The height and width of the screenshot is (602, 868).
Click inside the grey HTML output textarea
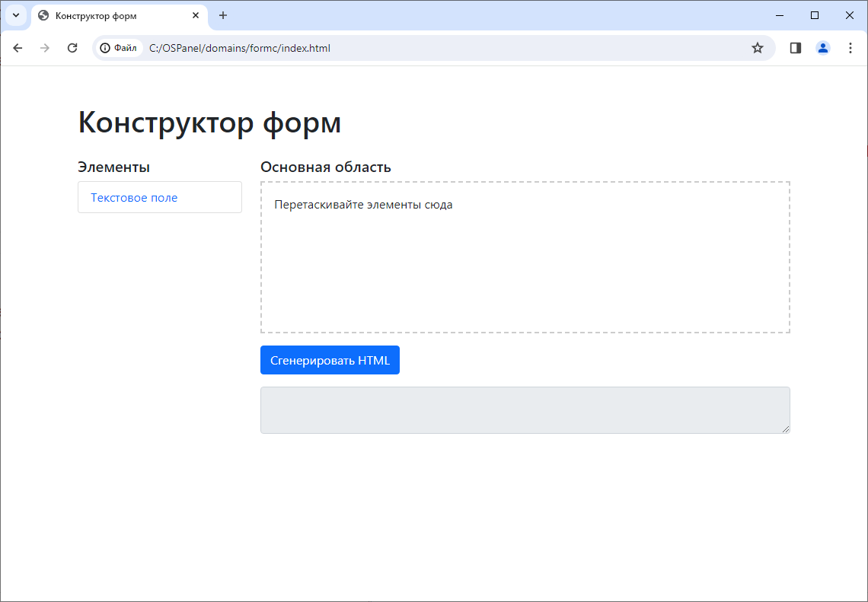pos(525,410)
